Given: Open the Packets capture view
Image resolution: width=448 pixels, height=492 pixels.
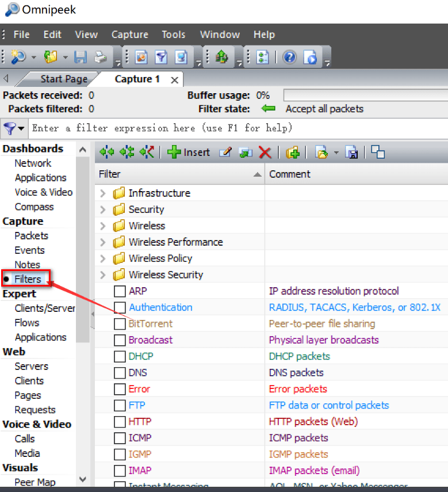Looking at the screenshot, I should point(32,236).
